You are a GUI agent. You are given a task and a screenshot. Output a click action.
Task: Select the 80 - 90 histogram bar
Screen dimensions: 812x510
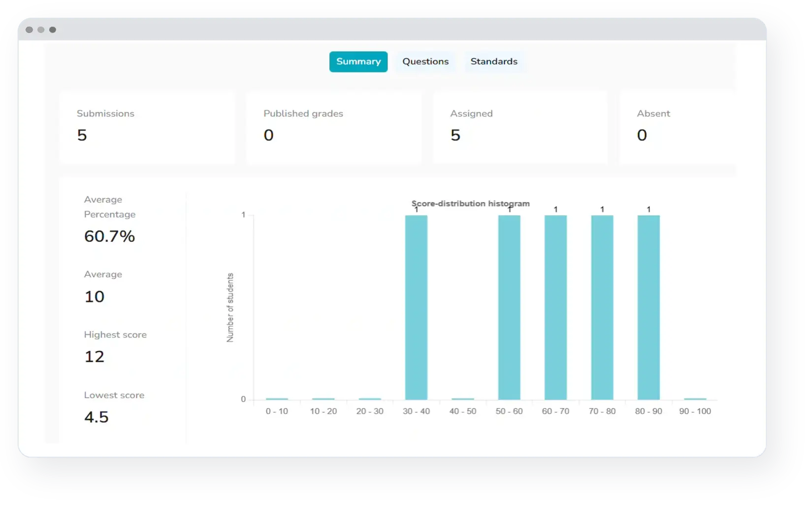click(x=648, y=307)
